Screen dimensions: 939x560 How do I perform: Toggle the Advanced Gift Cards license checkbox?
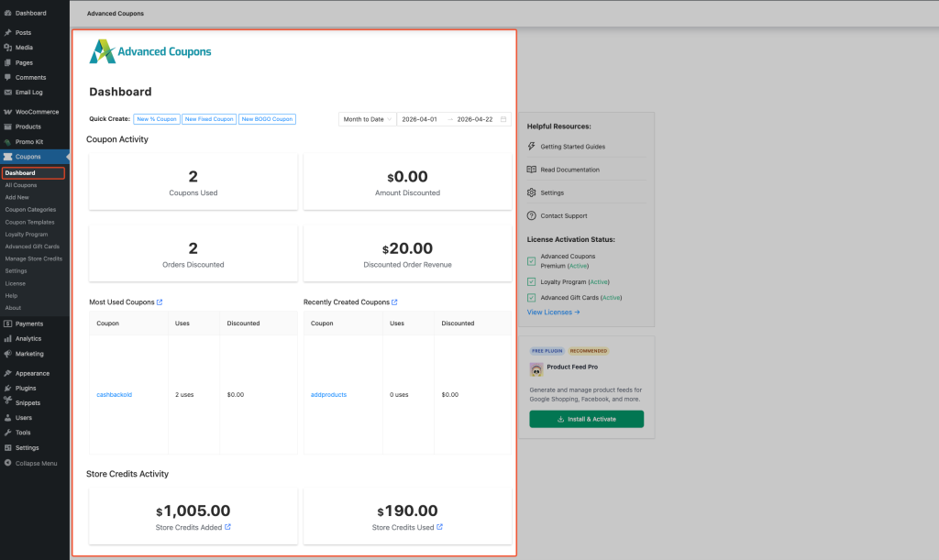click(x=531, y=297)
